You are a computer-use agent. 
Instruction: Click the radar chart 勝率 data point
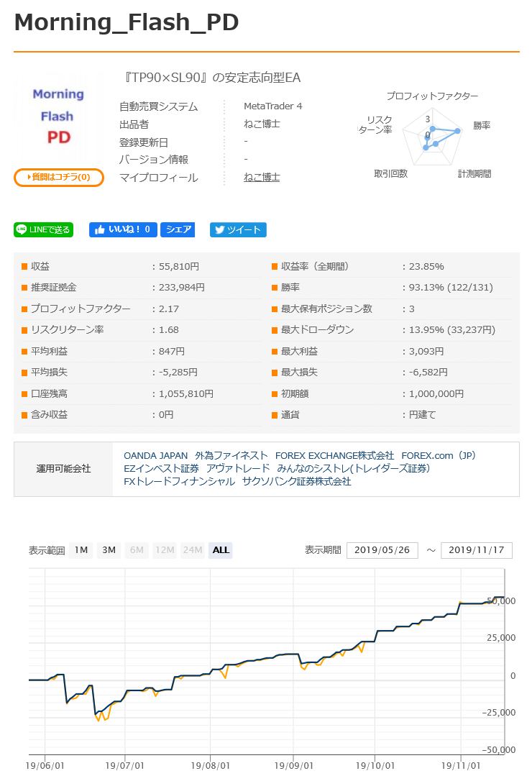[x=458, y=131]
